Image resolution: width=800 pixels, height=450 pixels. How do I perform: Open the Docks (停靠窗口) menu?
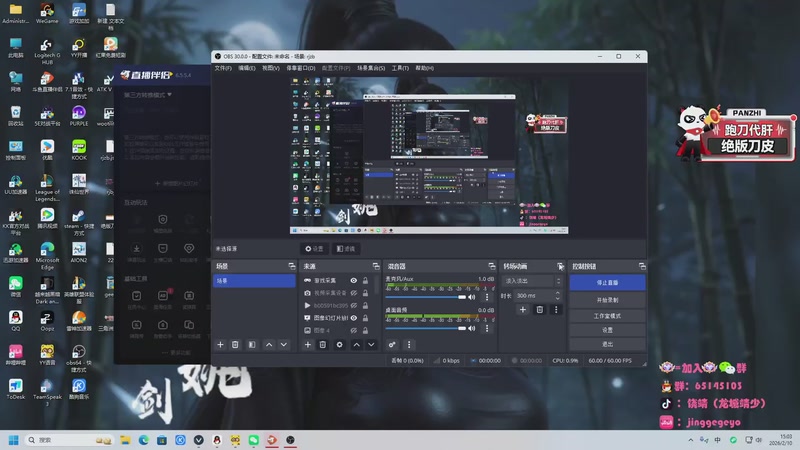[301, 68]
